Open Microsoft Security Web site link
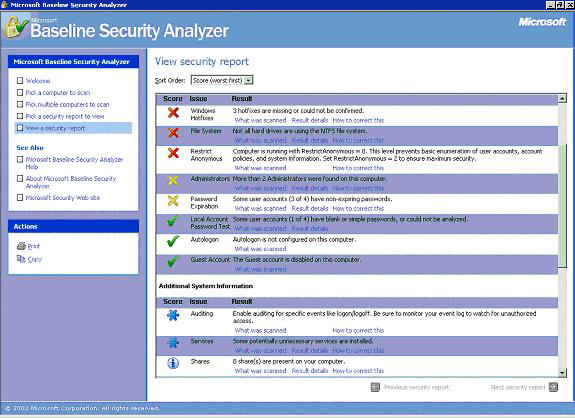 (63, 198)
